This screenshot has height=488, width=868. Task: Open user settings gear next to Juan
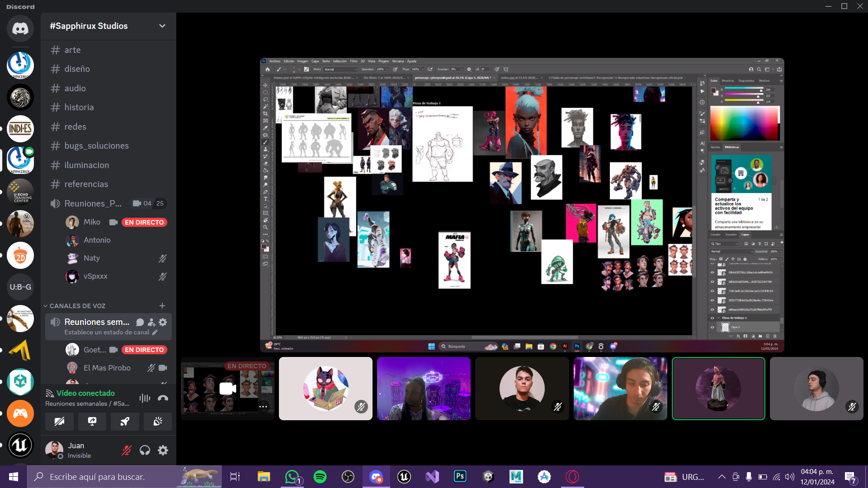163,450
